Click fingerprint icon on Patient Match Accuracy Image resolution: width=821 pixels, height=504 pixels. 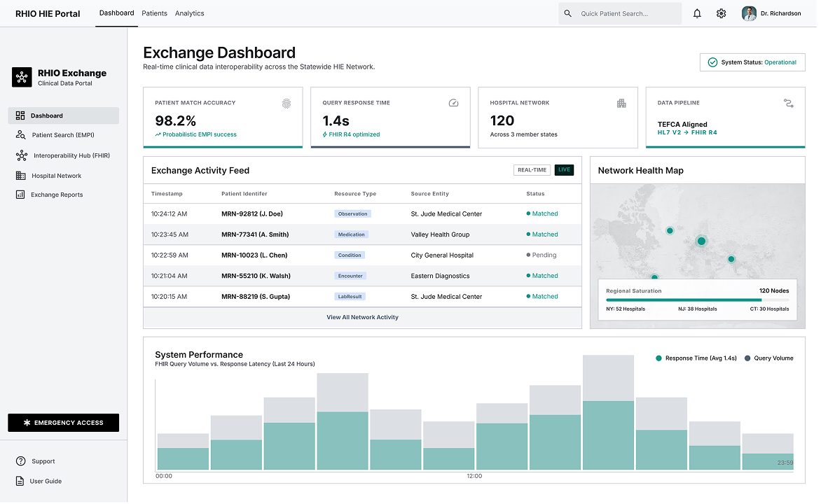pyautogui.click(x=288, y=104)
